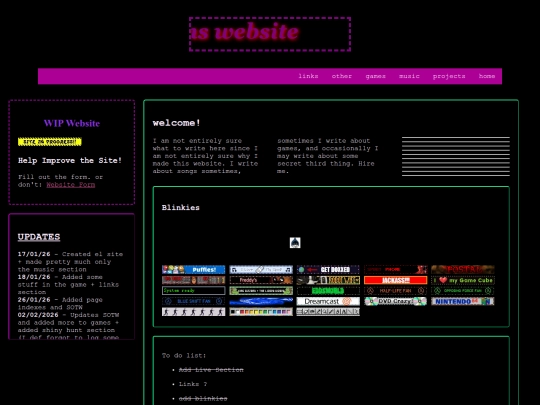Click the green blinkie below the yellow photo blinkie

pos(328,291)
